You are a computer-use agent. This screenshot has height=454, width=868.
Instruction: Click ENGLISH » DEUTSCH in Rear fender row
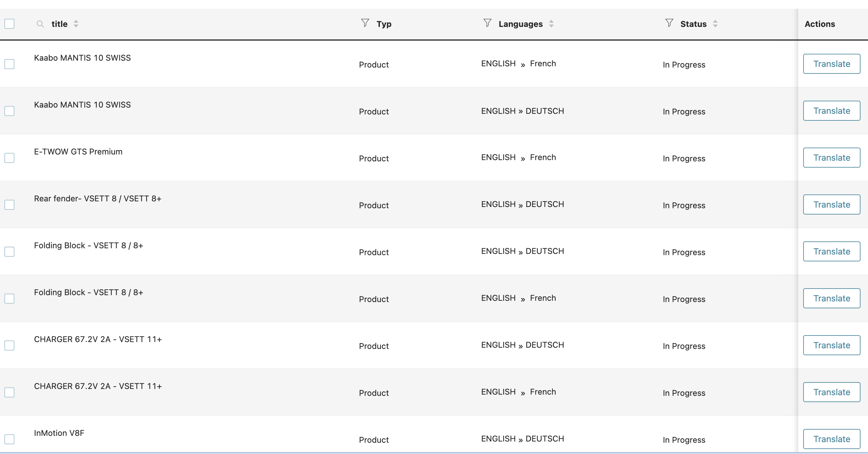pos(522,204)
